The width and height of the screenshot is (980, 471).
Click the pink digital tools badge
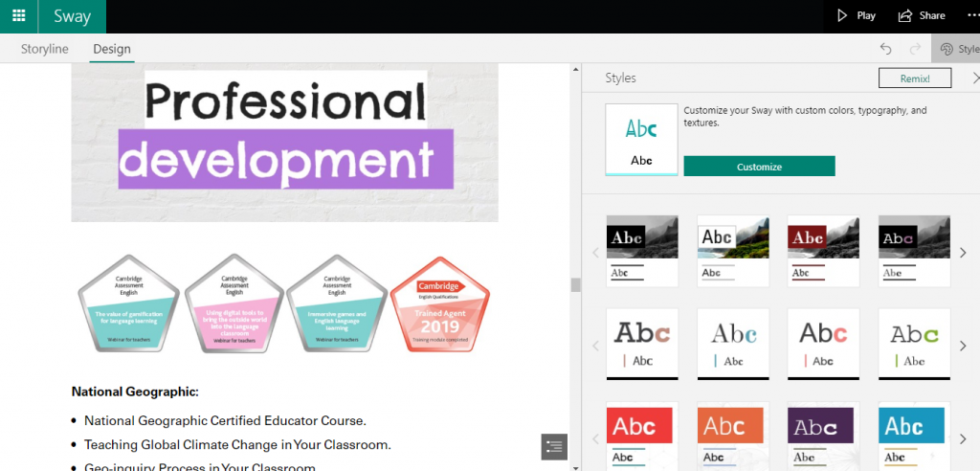(x=234, y=303)
